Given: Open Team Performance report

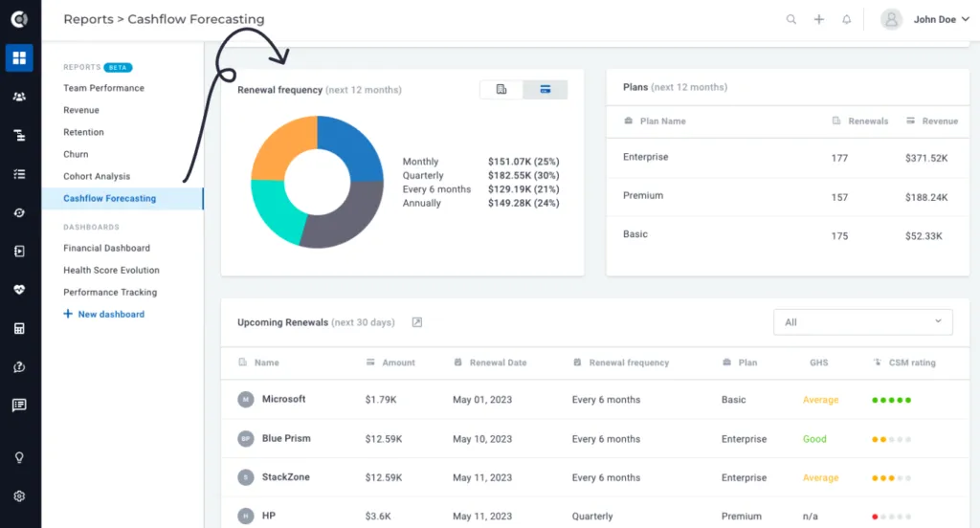Looking at the screenshot, I should point(103,88).
